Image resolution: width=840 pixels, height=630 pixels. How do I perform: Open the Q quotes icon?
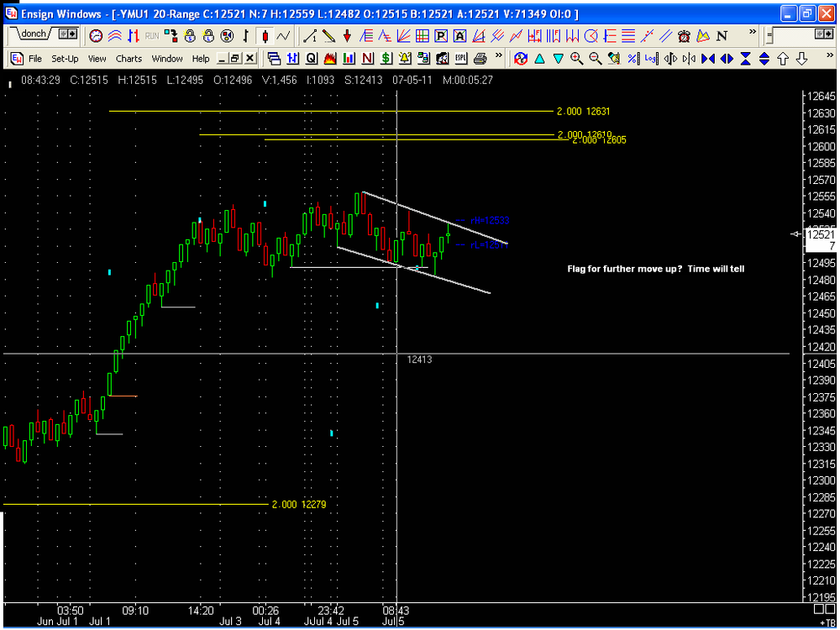(x=312, y=58)
